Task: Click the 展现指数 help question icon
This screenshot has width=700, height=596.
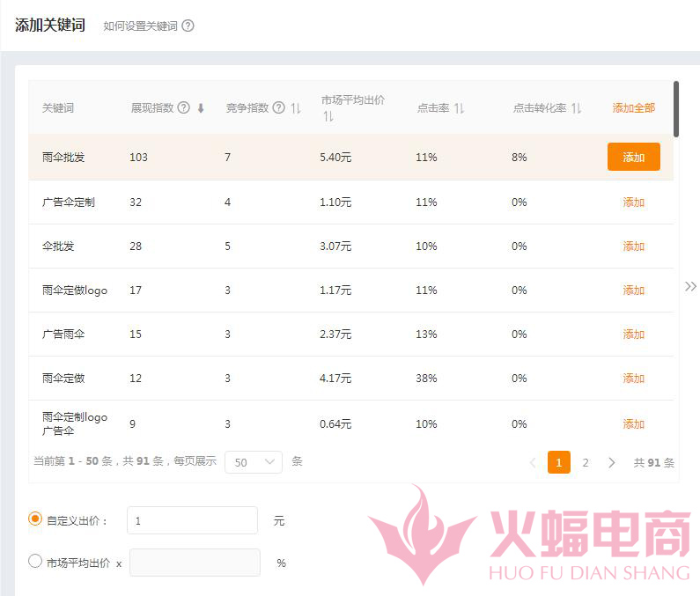Action: [184, 107]
